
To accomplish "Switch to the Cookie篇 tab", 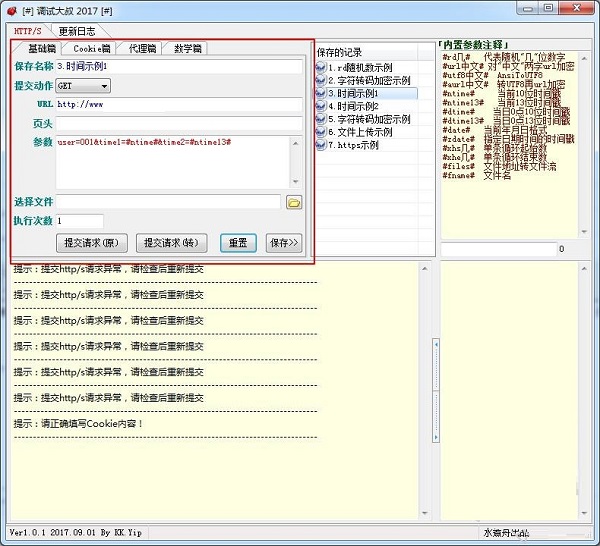I will tap(91, 48).
